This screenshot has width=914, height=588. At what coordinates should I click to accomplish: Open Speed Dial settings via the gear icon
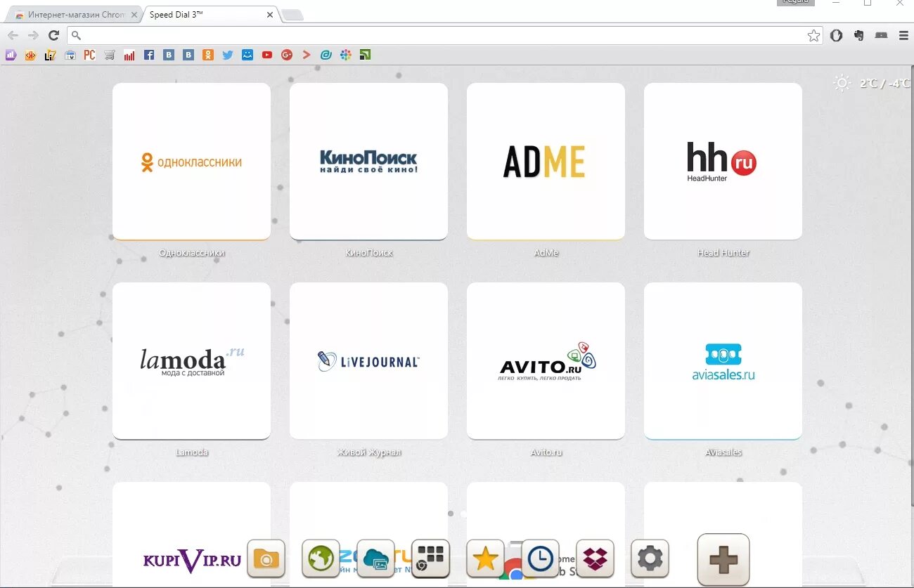point(649,559)
